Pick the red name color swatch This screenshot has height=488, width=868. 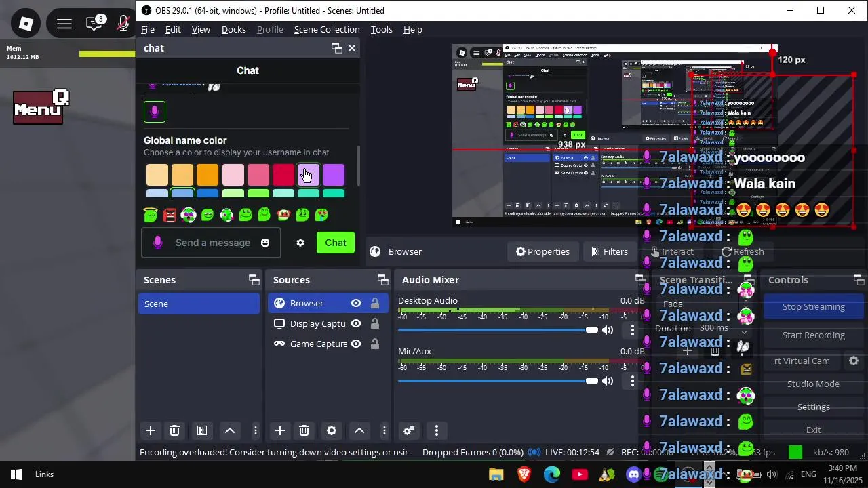(x=283, y=175)
